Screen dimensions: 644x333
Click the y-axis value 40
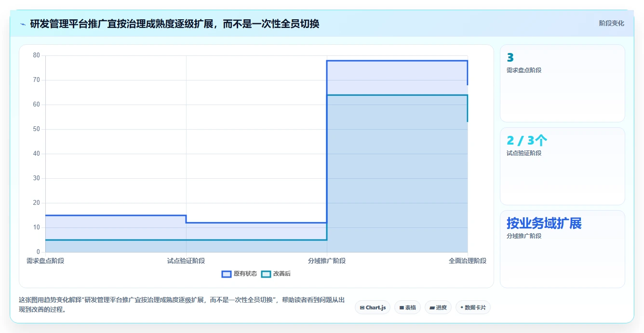coord(37,154)
